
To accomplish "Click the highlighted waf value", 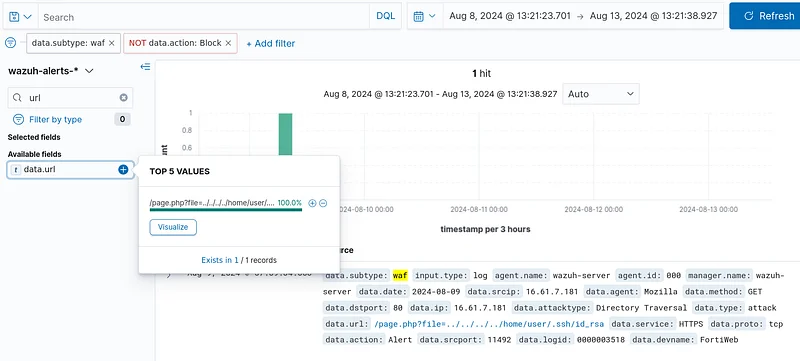I will [400, 276].
